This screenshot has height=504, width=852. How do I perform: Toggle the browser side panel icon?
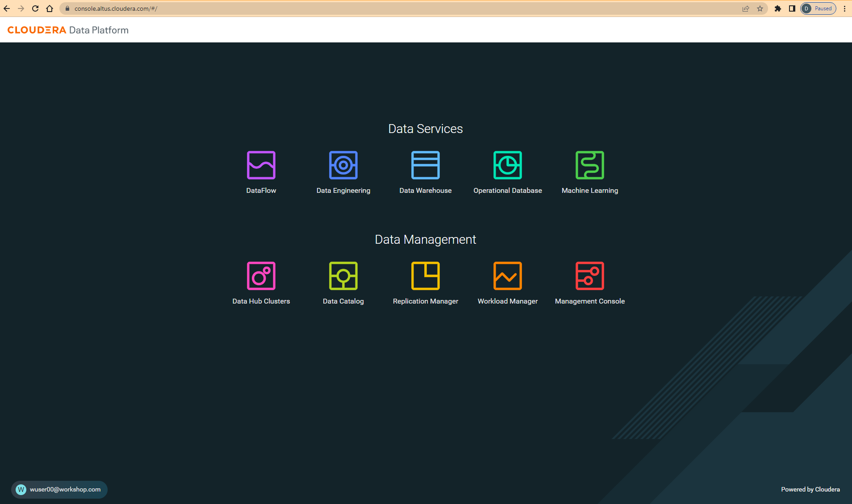pos(792,8)
